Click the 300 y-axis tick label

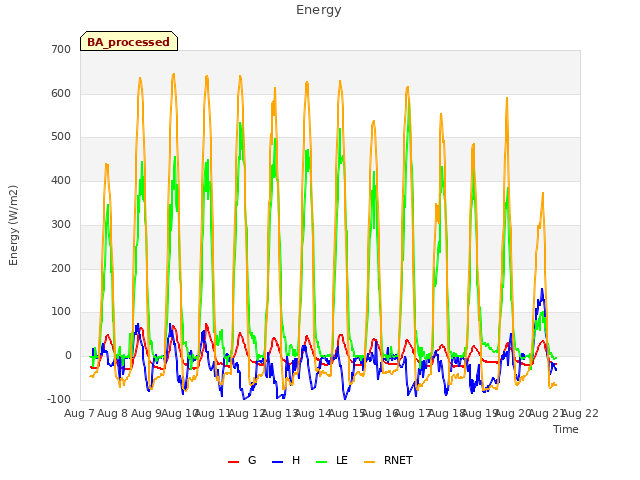[x=61, y=224]
